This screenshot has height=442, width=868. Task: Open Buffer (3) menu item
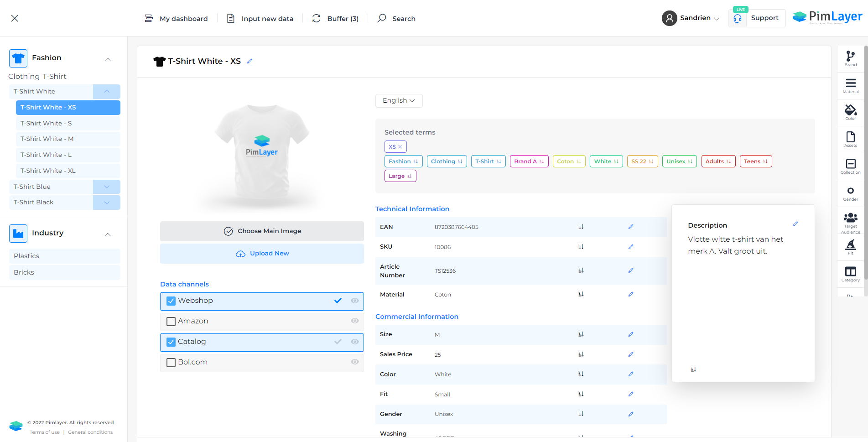pos(335,19)
